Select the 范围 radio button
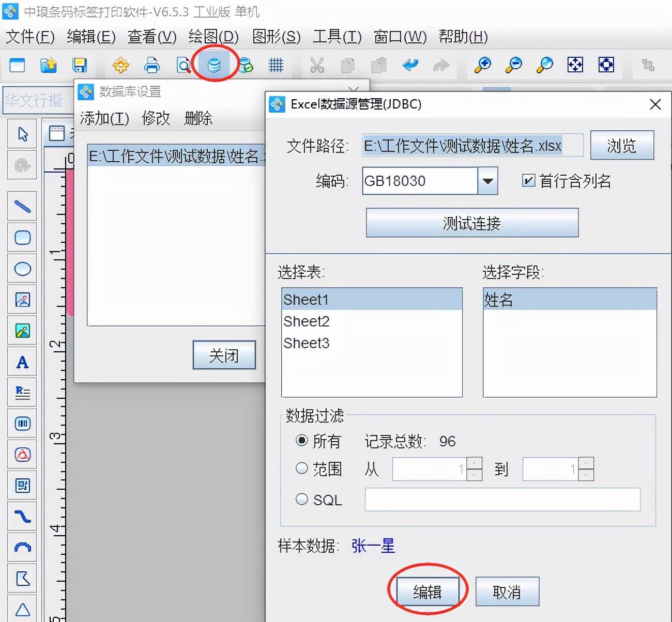 click(302, 469)
